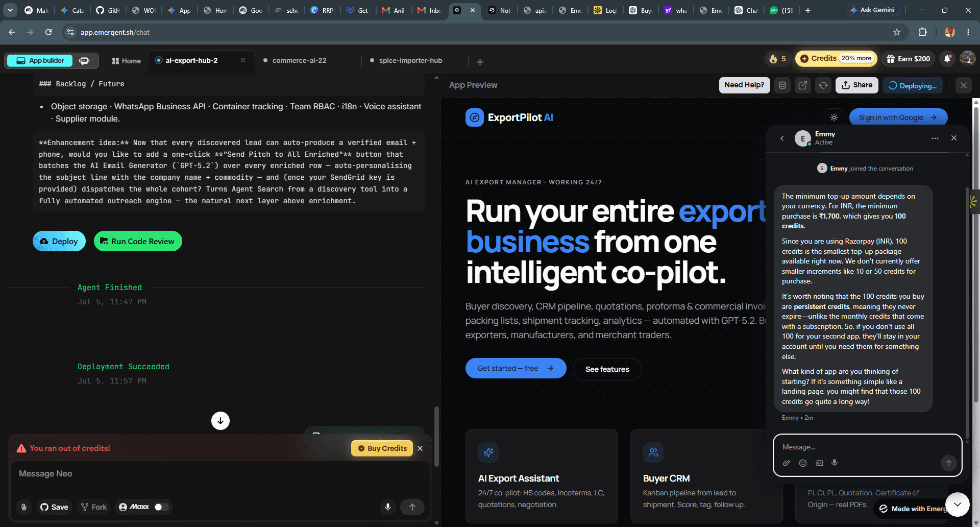Screen dimensions: 980x527
Task: Refresh the app preview
Action: coord(823,85)
